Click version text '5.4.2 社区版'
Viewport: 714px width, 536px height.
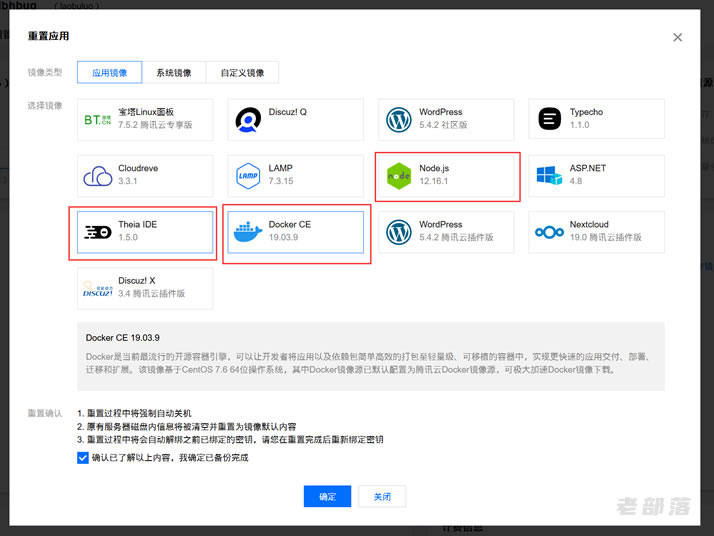tap(443, 125)
